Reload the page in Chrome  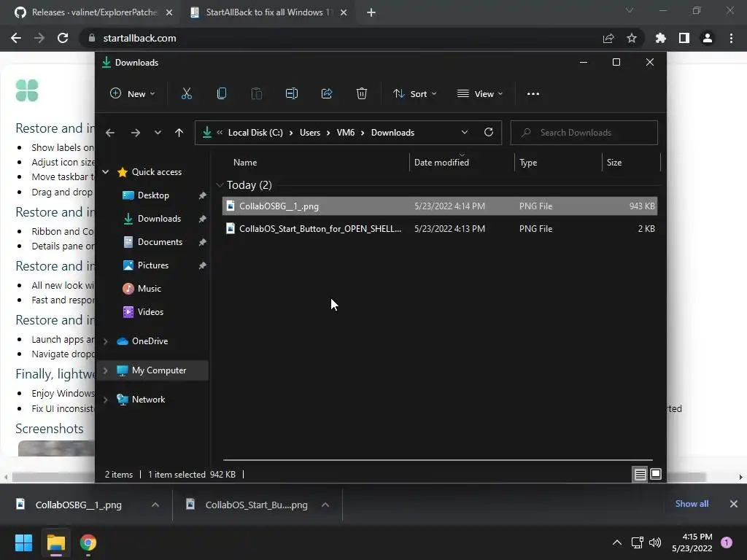click(x=63, y=38)
